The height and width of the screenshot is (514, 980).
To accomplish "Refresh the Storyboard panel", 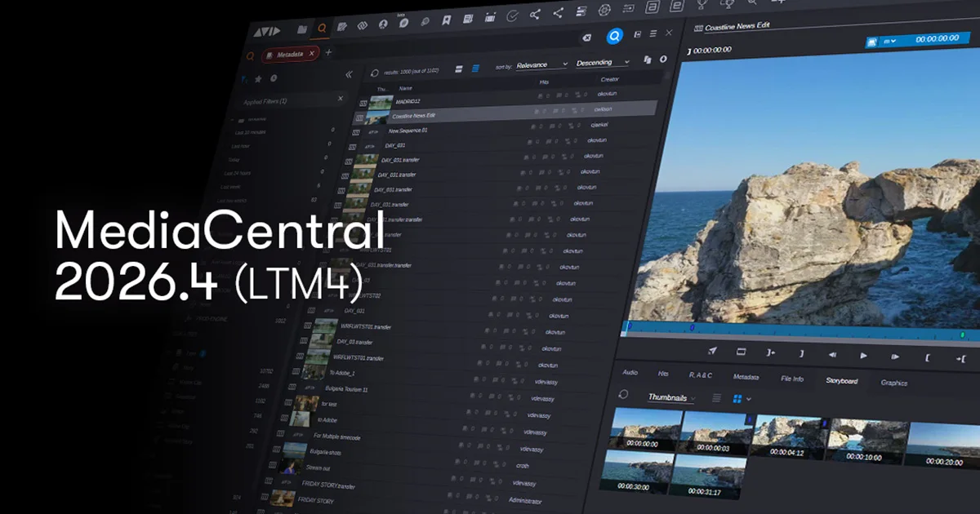I will (x=623, y=394).
